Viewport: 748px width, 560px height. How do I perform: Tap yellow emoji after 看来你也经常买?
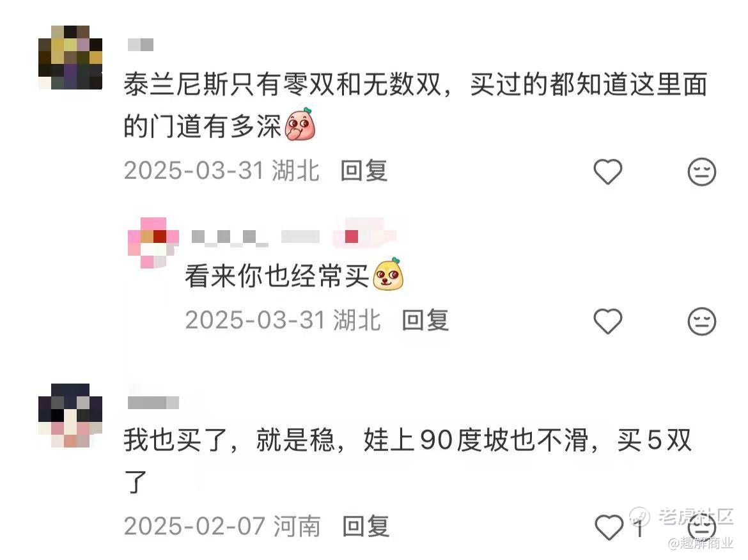tap(388, 274)
